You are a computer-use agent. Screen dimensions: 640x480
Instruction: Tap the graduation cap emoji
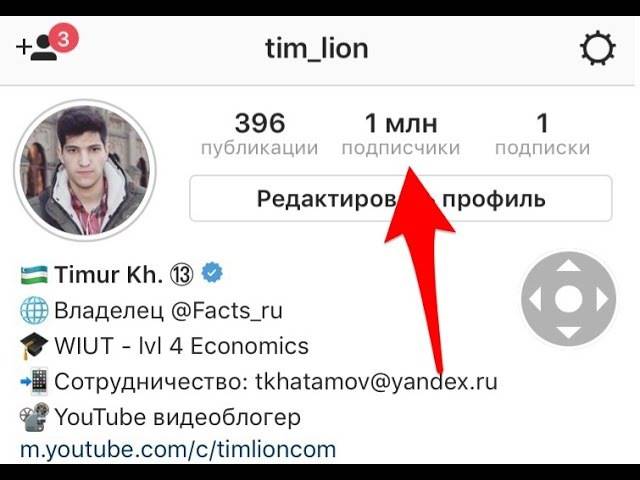click(x=34, y=345)
